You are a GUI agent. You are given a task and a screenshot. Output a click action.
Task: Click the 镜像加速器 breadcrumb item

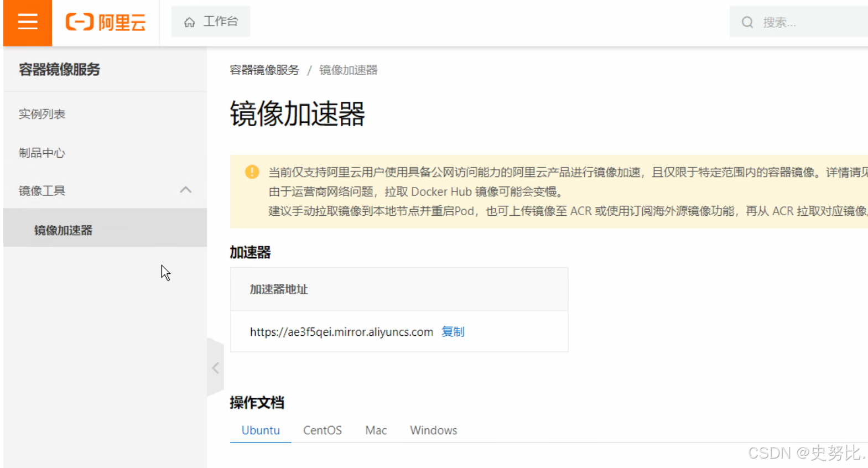coord(349,70)
